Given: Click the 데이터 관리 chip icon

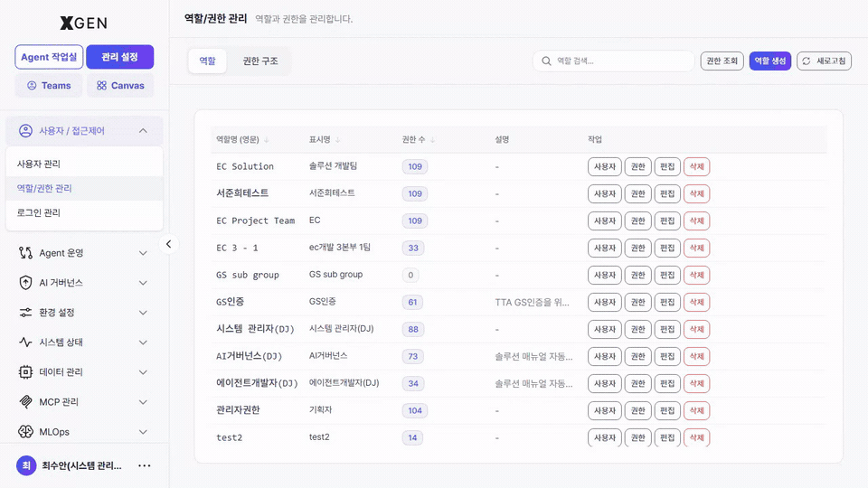Looking at the screenshot, I should [x=25, y=371].
